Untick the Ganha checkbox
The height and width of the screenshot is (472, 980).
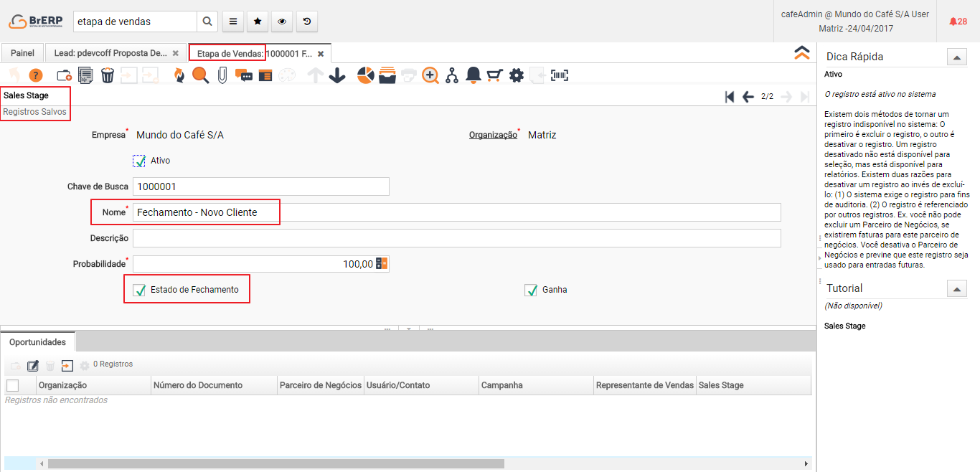pyautogui.click(x=531, y=290)
